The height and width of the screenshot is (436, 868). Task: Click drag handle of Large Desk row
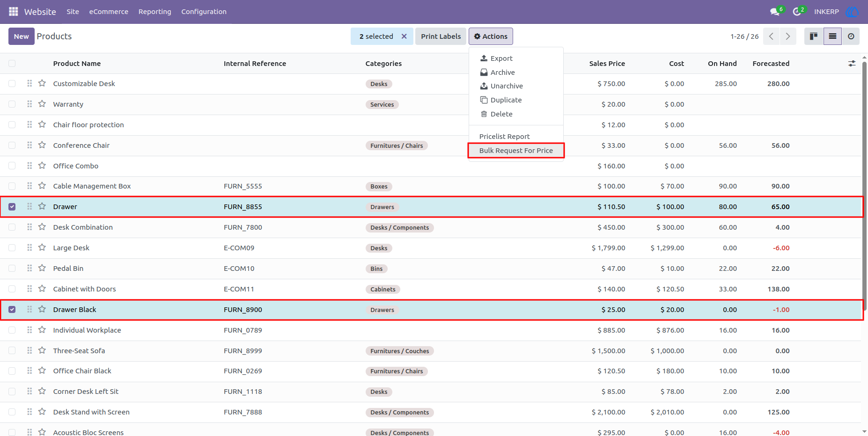tap(29, 247)
